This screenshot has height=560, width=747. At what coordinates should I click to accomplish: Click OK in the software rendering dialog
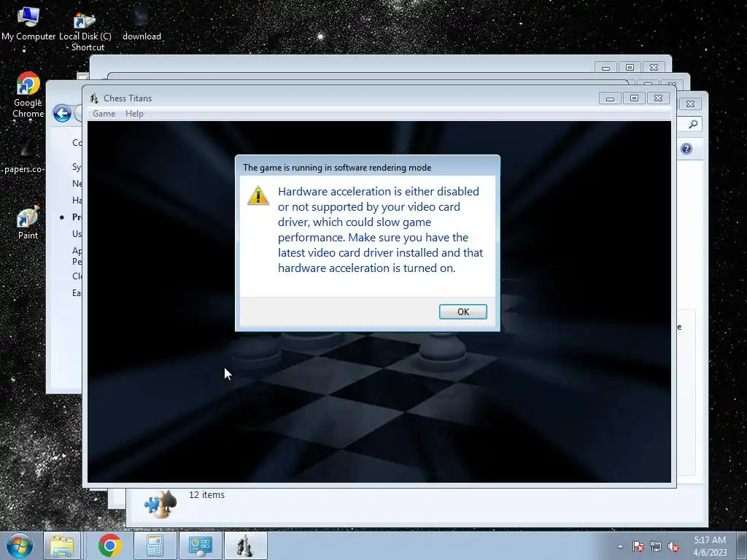click(x=462, y=311)
